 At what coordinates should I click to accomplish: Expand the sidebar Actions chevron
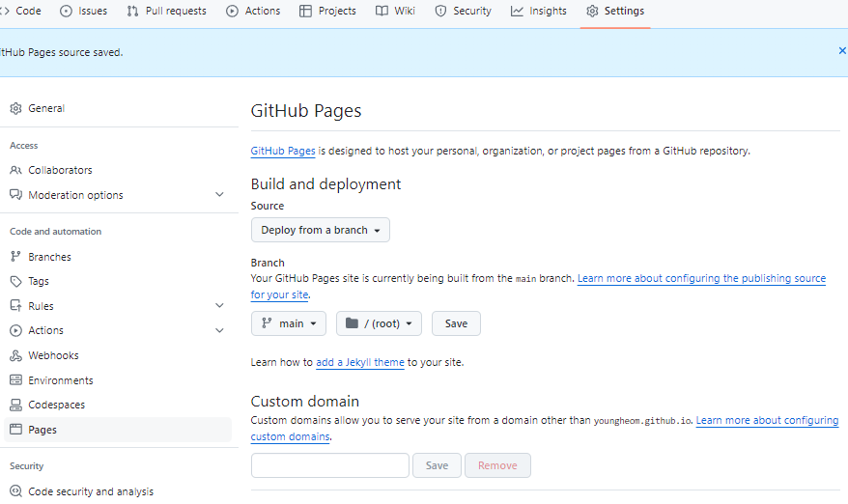tap(219, 330)
